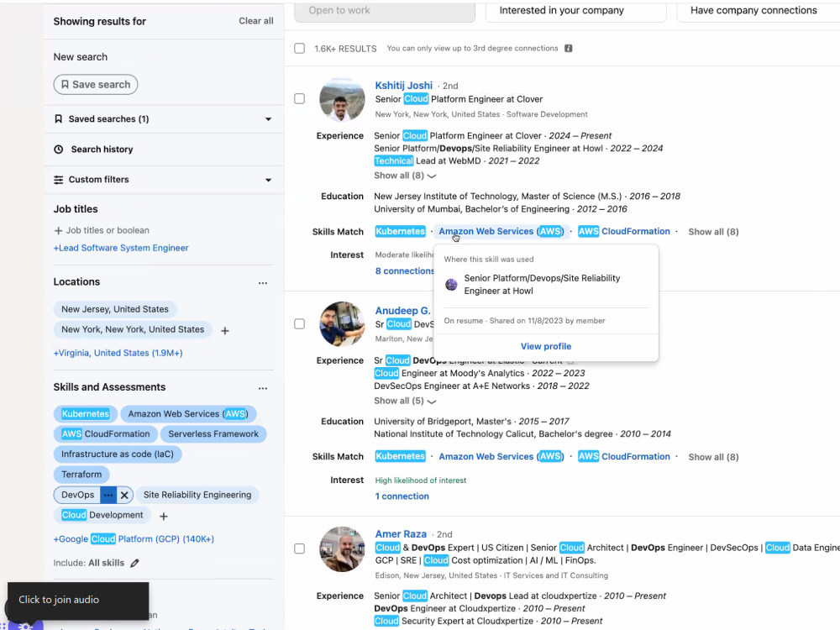This screenshot has height=630, width=840.
Task: Click the bookmark icon in Save search
Action: coord(65,85)
